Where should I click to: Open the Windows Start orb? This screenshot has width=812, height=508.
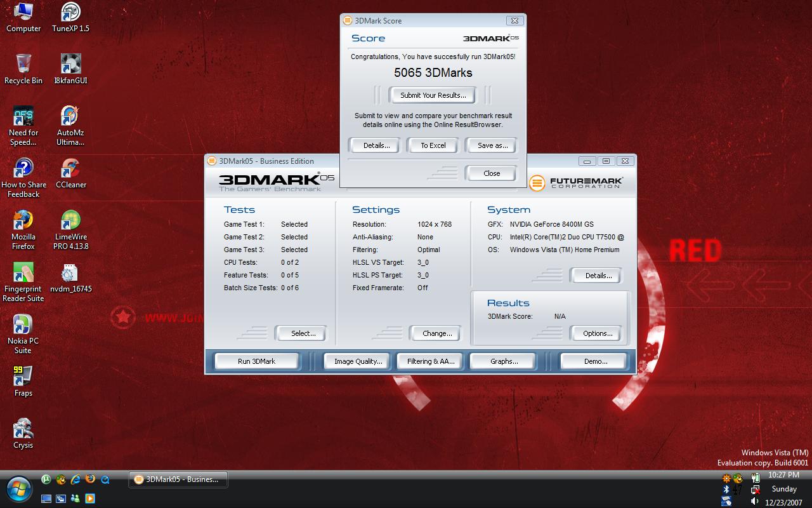[18, 489]
